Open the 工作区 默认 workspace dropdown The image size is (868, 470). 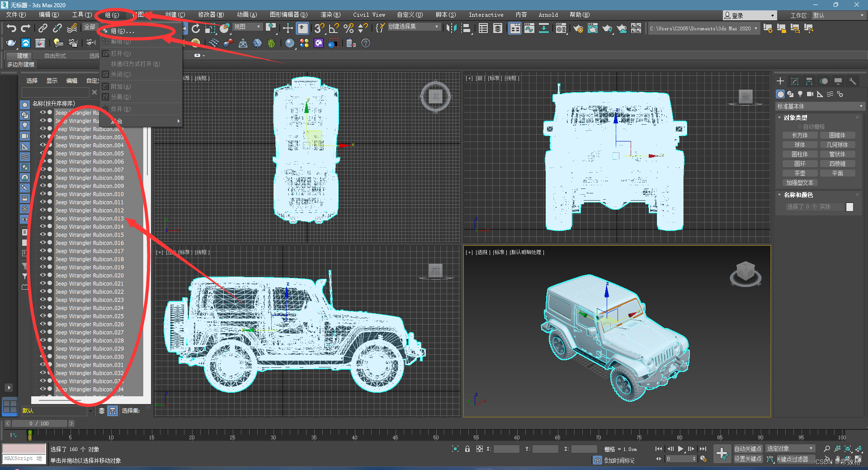(x=838, y=15)
